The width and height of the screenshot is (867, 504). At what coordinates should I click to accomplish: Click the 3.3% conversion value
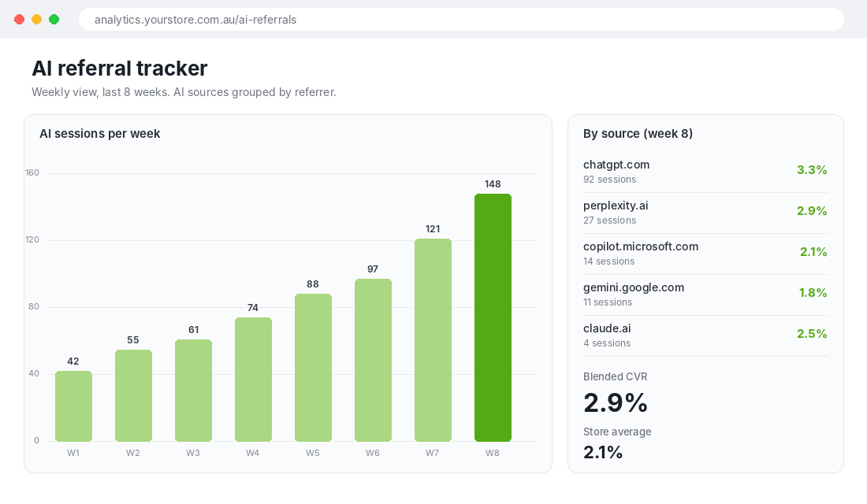(812, 169)
